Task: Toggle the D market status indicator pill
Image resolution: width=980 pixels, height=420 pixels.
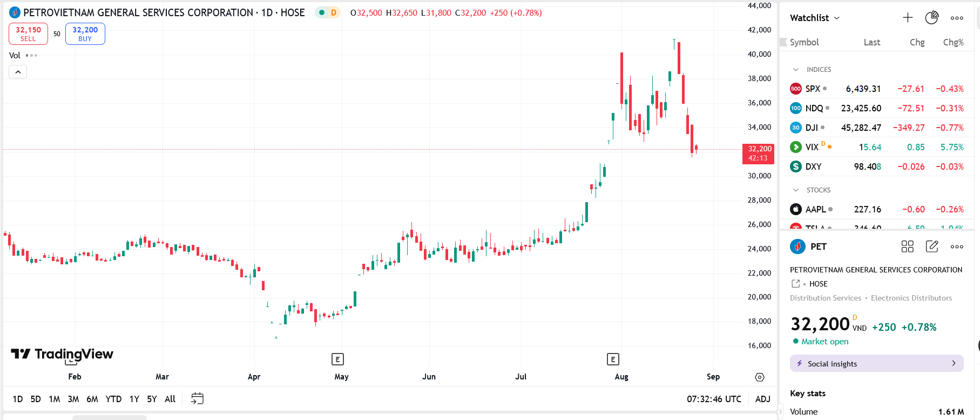Action: (x=328, y=12)
